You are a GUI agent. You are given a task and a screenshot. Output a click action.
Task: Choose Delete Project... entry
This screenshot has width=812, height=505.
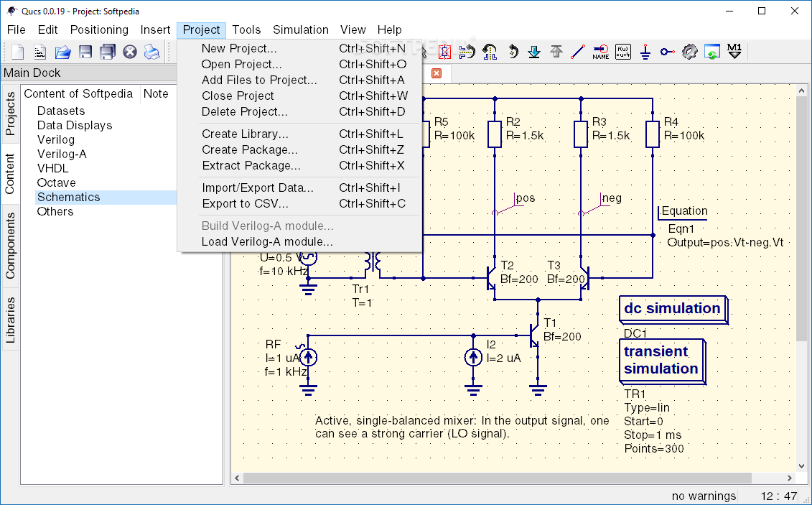click(x=299, y=112)
